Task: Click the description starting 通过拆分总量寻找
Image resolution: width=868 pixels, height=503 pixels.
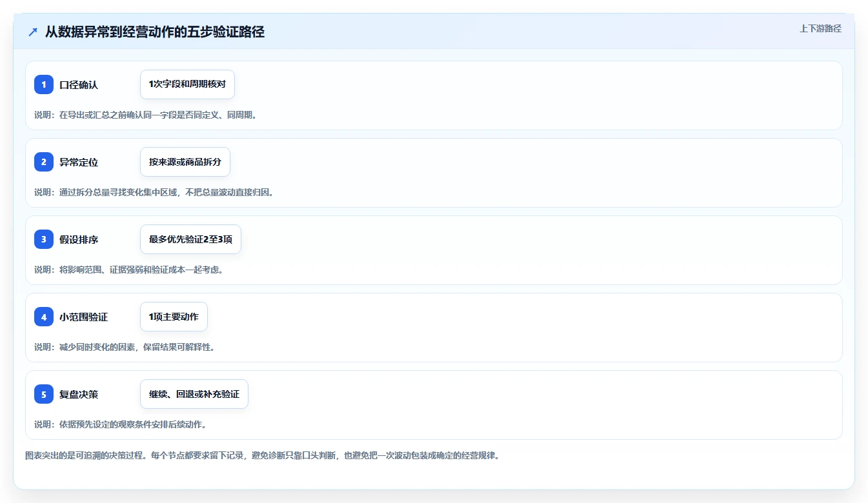Action: [x=154, y=192]
